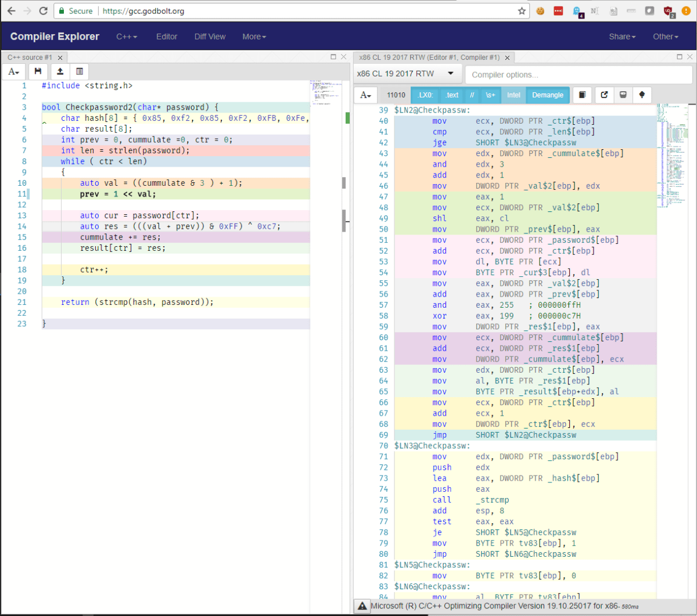Disable the Demangle filter
The width and height of the screenshot is (697, 616).
pyautogui.click(x=547, y=95)
